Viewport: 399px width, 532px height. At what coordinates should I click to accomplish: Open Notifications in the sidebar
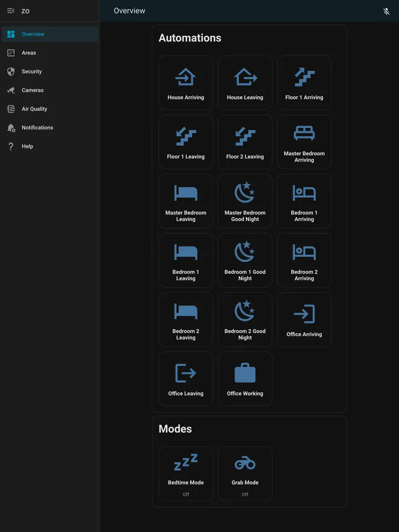[50, 127]
